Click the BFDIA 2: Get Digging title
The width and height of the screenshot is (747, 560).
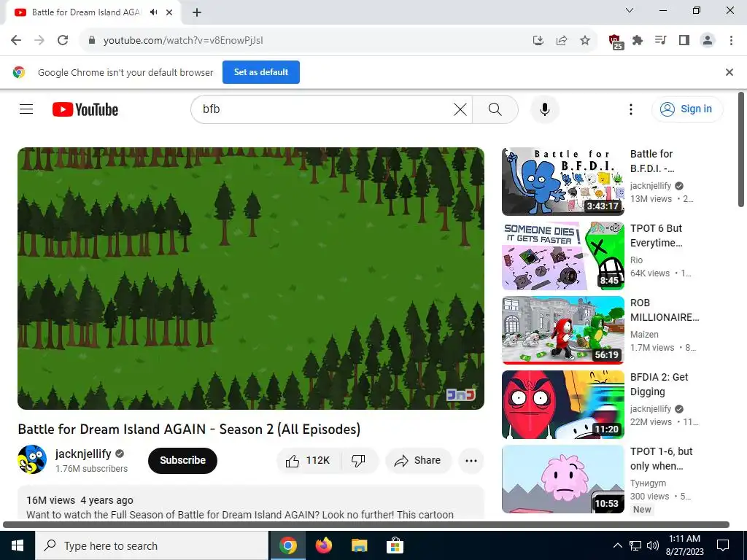[x=659, y=384]
